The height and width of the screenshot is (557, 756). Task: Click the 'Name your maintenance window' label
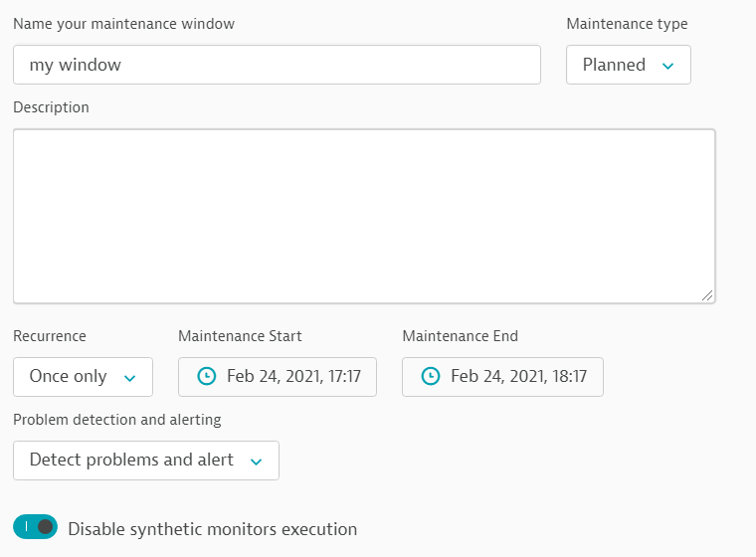coord(124,23)
